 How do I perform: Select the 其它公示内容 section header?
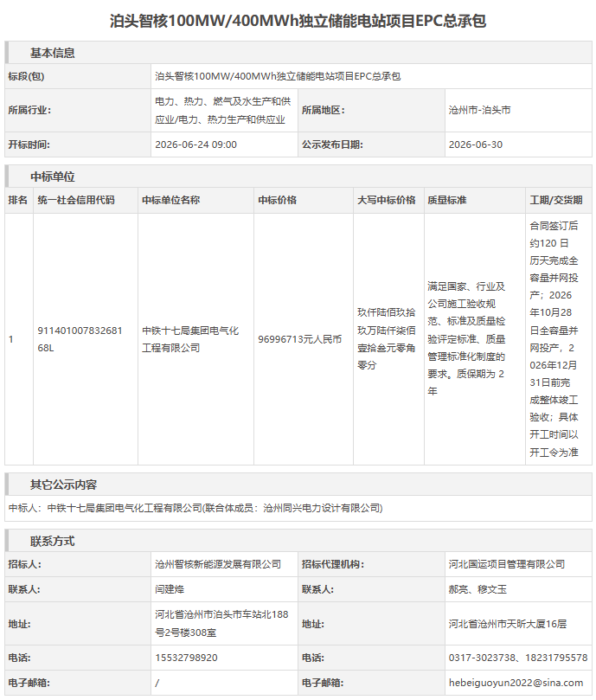point(63,485)
